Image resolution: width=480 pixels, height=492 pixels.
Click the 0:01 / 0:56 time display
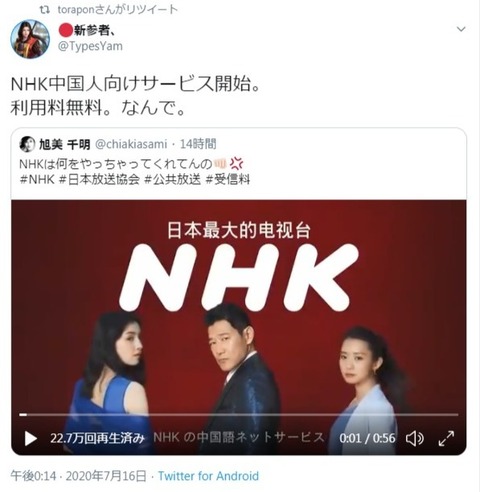click(367, 438)
